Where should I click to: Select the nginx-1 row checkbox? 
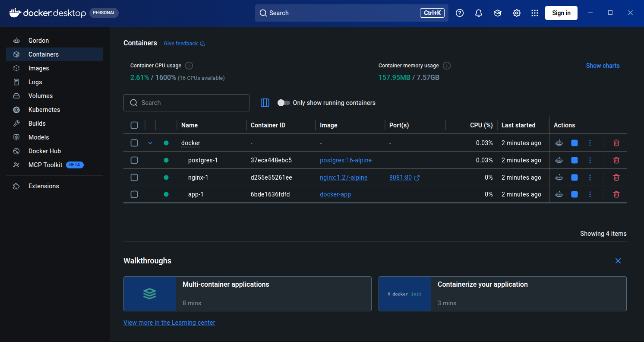(134, 177)
